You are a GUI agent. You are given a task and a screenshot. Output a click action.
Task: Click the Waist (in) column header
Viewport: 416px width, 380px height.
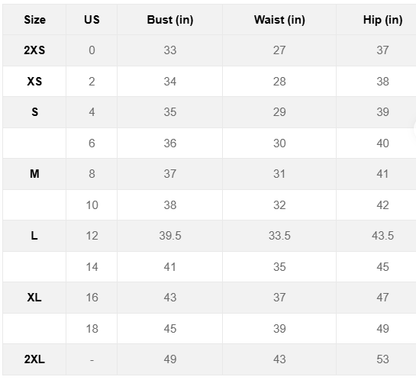pyautogui.click(x=279, y=20)
